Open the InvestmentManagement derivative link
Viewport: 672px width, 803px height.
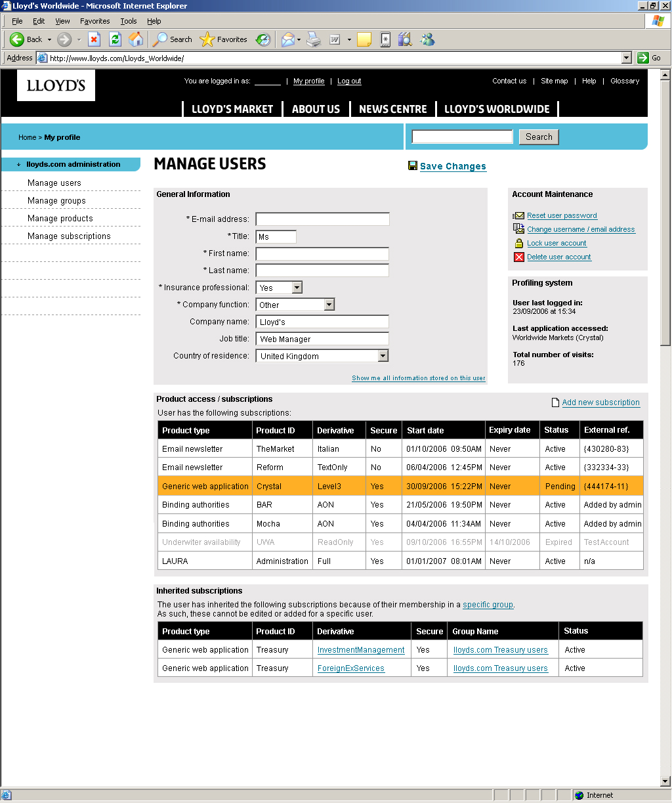(361, 650)
